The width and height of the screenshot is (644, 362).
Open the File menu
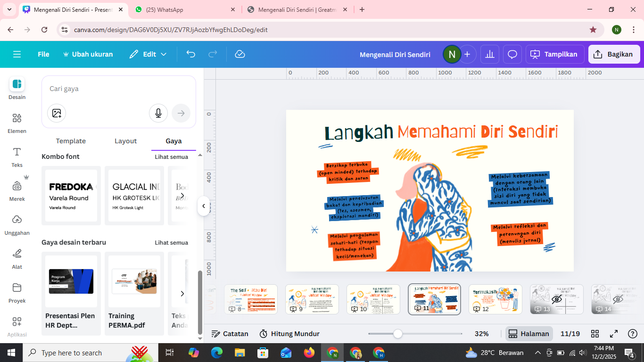coord(43,54)
